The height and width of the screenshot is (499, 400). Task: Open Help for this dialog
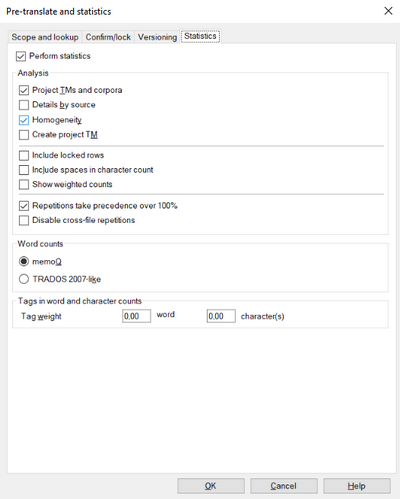pyautogui.click(x=357, y=486)
